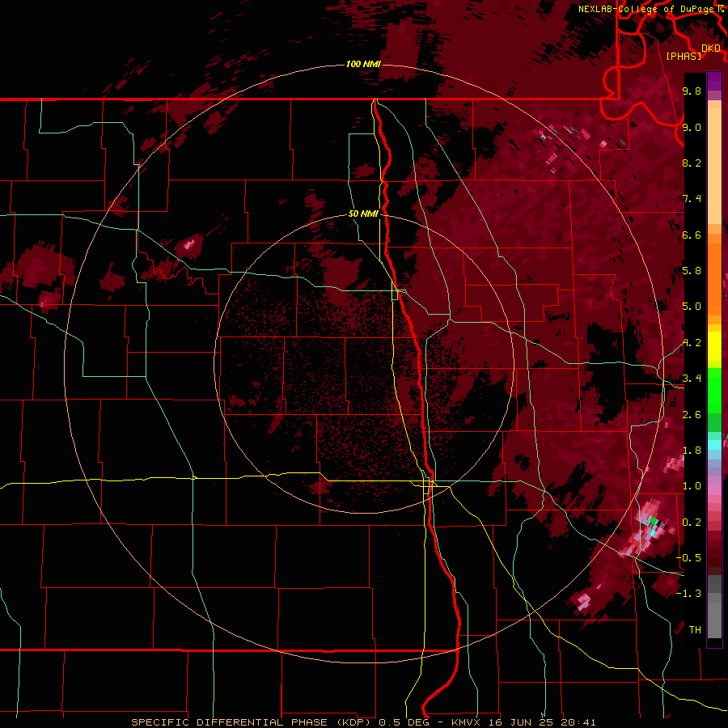Image resolution: width=728 pixels, height=728 pixels.
Task: Click the "20:41" time in the caption
Action: point(578,722)
